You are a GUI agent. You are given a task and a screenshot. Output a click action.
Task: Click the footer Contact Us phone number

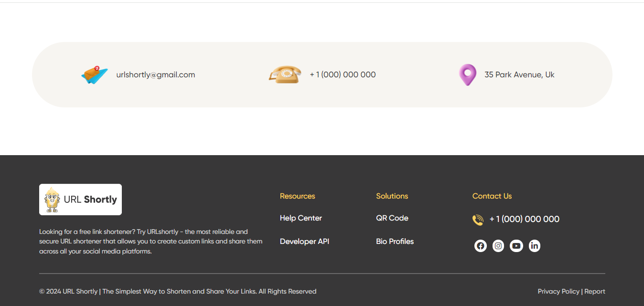coord(524,219)
